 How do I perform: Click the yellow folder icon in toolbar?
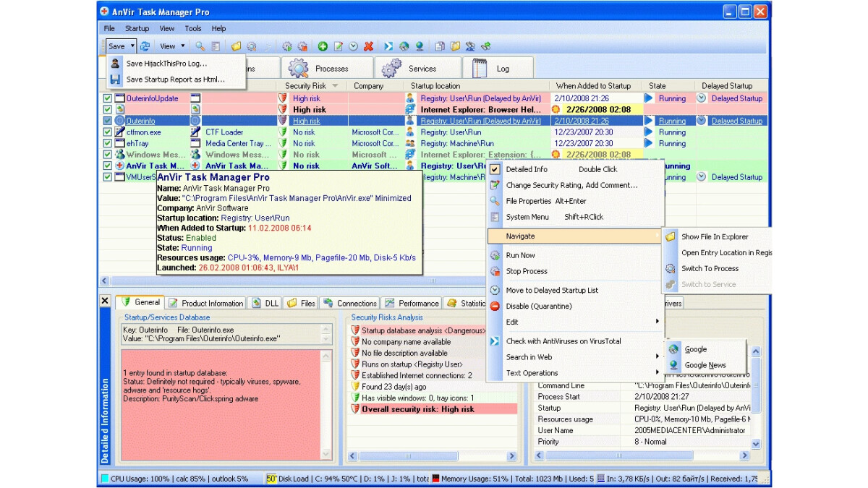(236, 46)
